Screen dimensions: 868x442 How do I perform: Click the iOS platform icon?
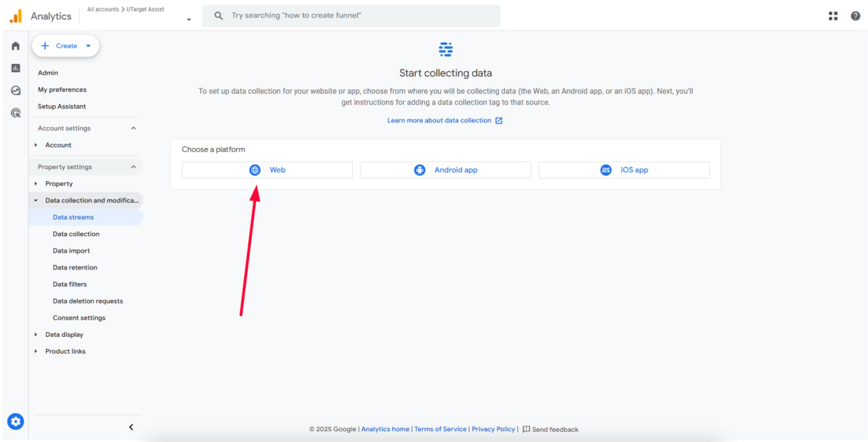pyautogui.click(x=605, y=170)
